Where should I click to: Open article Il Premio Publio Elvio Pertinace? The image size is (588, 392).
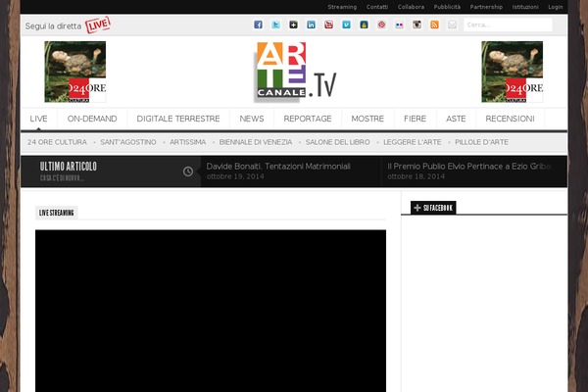[470, 167]
